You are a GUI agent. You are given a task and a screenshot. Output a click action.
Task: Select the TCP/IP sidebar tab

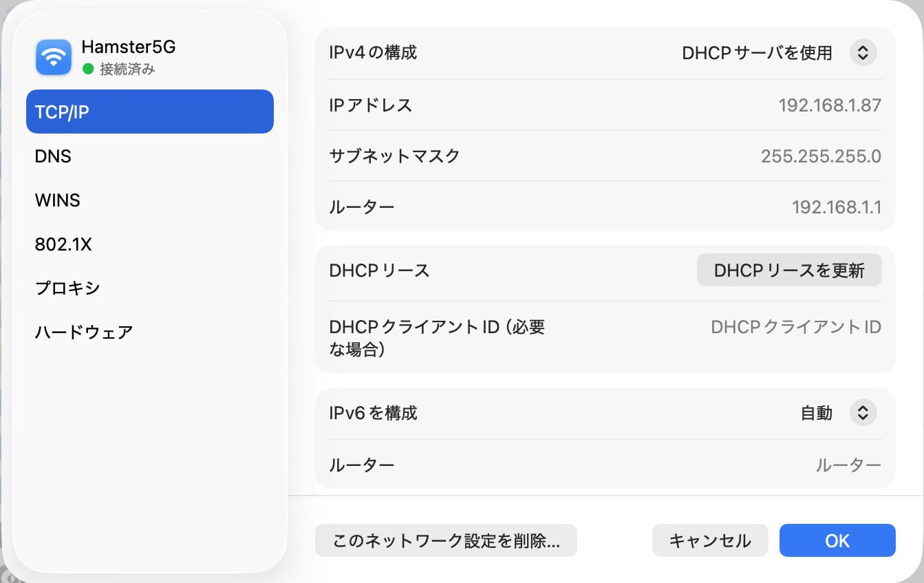[x=149, y=112]
